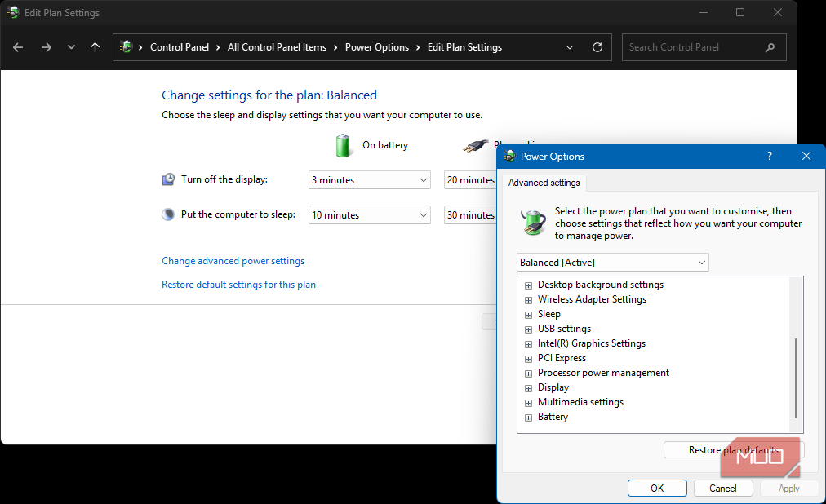Click the help question mark in Power Options
826x504 pixels.
click(x=769, y=157)
